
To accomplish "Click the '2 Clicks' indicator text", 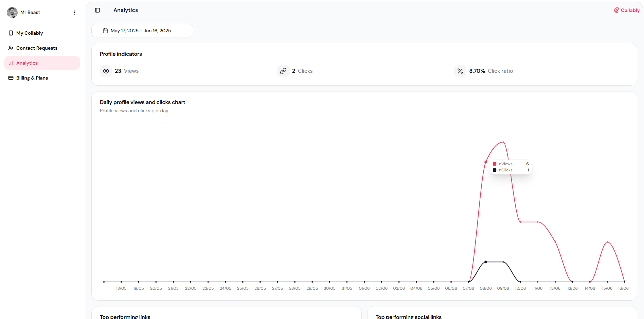I will coord(302,71).
